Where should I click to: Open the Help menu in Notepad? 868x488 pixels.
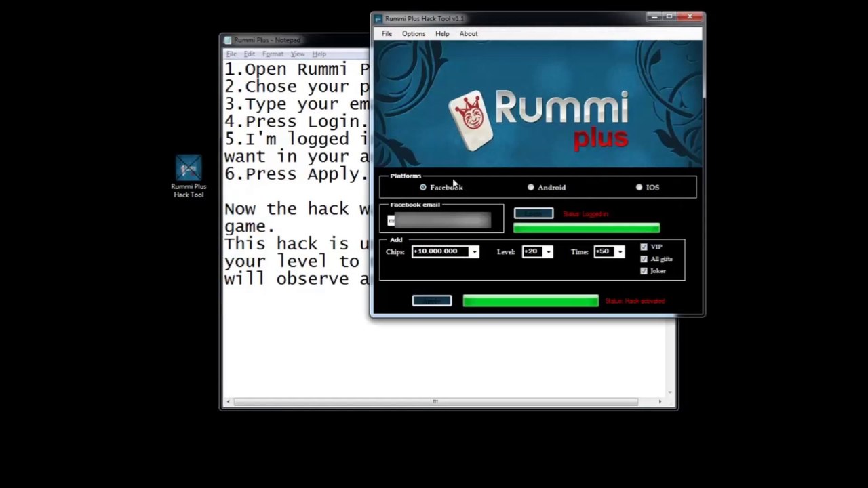coord(319,54)
